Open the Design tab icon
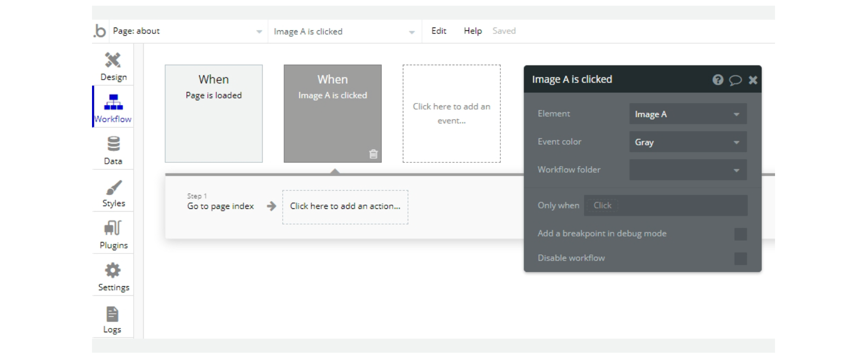868x356 pixels. (x=113, y=60)
